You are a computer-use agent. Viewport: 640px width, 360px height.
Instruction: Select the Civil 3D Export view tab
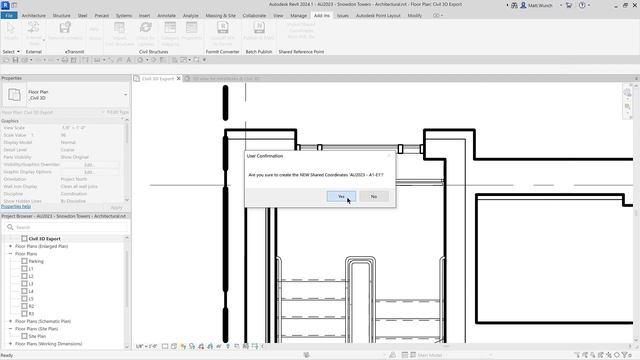click(158, 78)
